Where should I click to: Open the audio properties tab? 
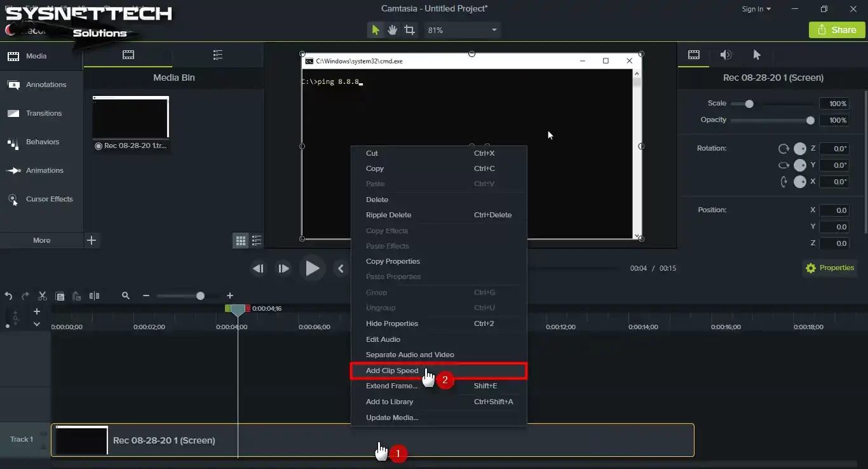point(726,55)
